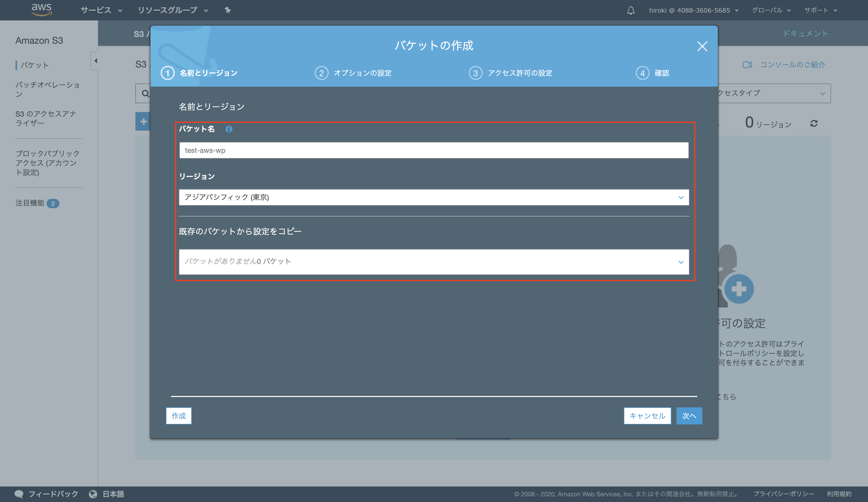Viewport: 868px width, 502px height.
Task: Open the copy settings from existing bucket dropdown
Action: [x=434, y=262]
